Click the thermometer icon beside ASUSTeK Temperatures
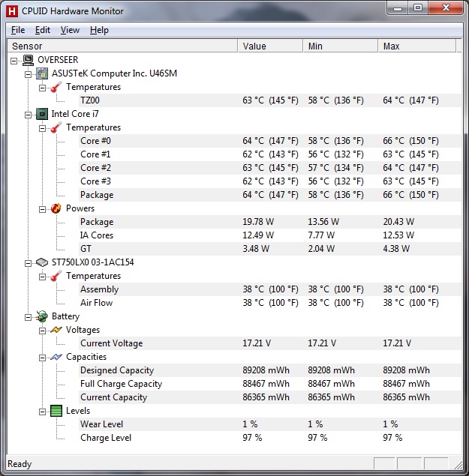Image resolution: width=469 pixels, height=476 pixels. (x=56, y=87)
